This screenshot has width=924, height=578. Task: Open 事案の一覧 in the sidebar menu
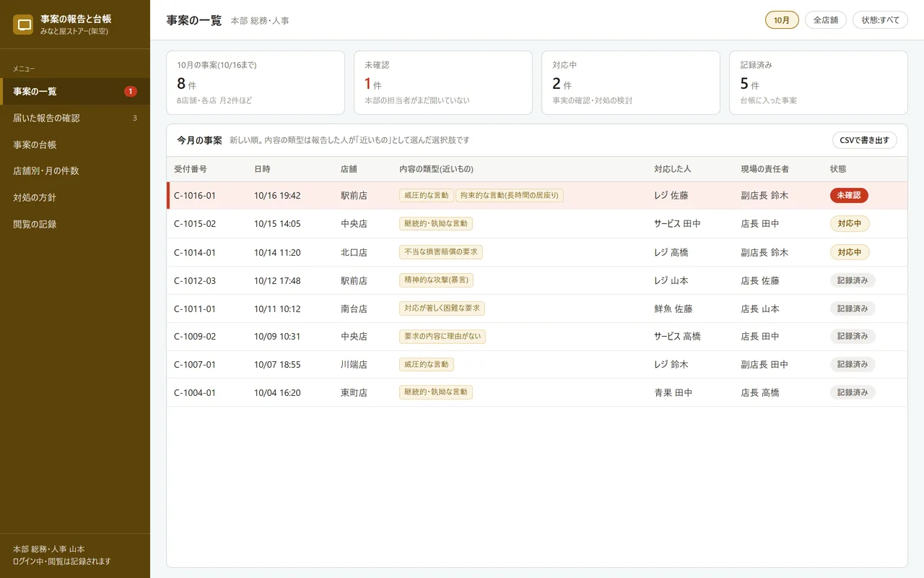coord(75,91)
